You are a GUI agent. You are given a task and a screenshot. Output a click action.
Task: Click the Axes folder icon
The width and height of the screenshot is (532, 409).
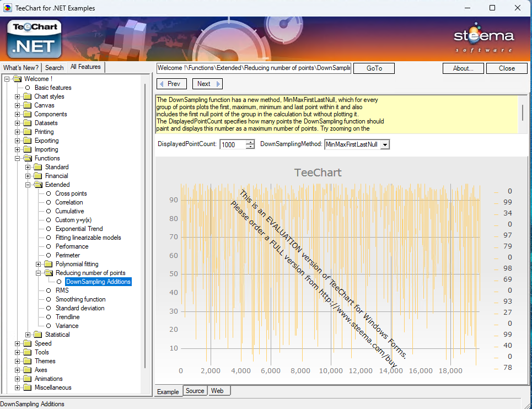tap(28, 370)
